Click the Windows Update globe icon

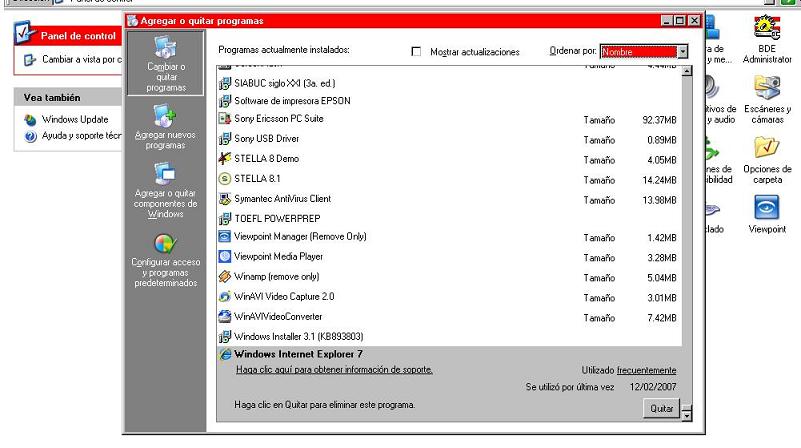tap(30, 120)
